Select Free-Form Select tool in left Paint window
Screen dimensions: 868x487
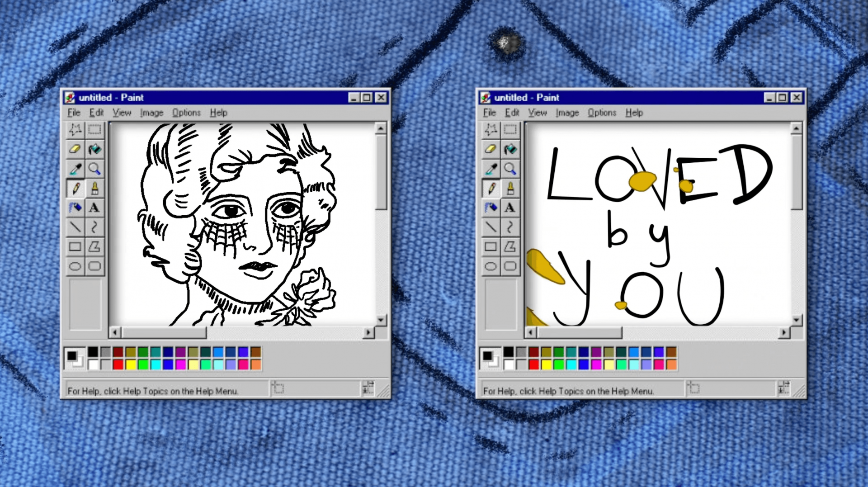pyautogui.click(x=75, y=130)
